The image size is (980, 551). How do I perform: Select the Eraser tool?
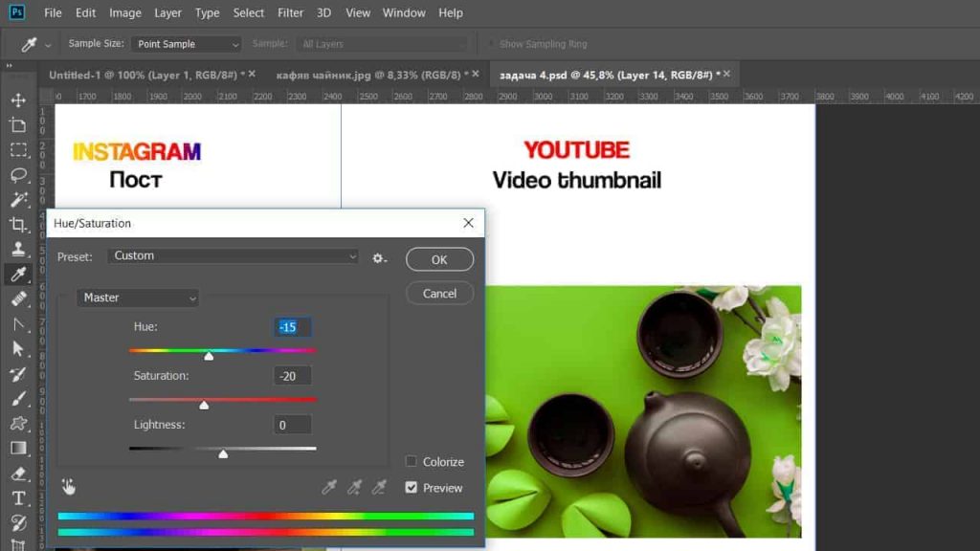pos(18,474)
